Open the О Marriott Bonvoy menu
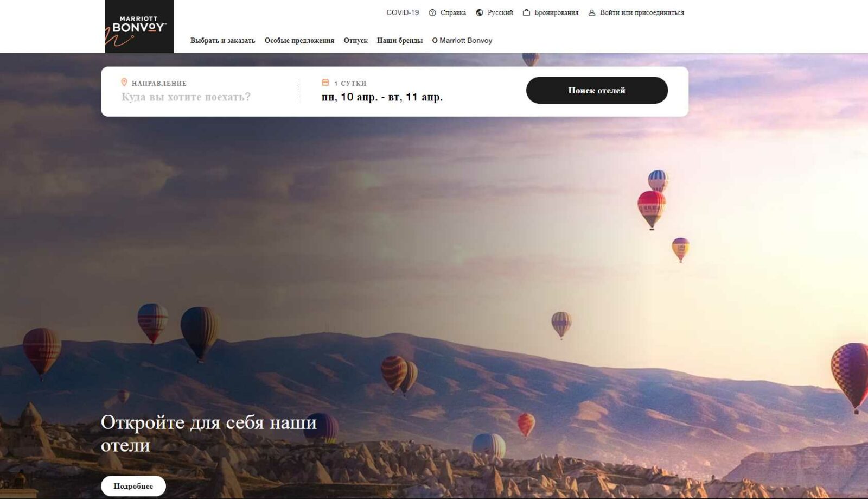The width and height of the screenshot is (868, 499). pos(462,40)
